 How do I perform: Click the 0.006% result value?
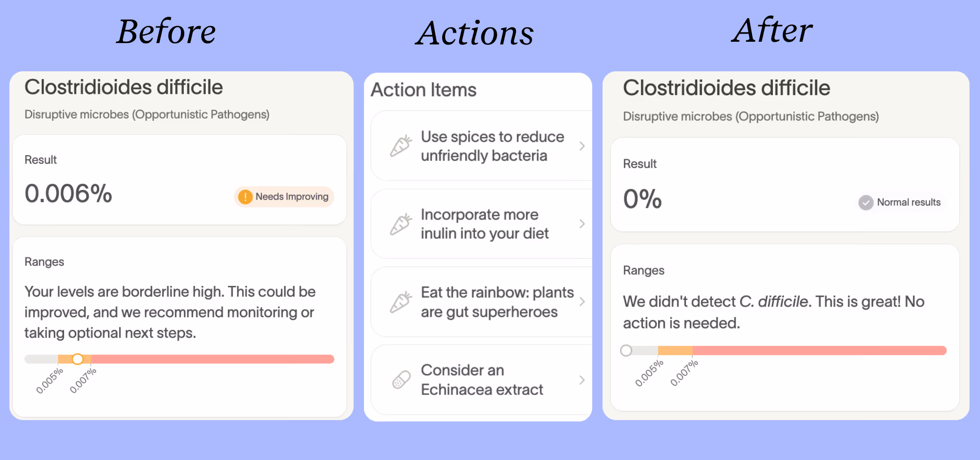pyautogui.click(x=68, y=193)
